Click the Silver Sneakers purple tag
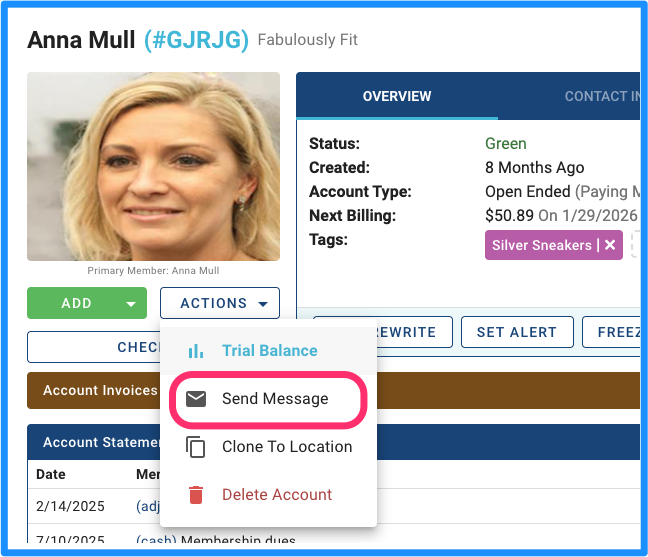 click(x=542, y=245)
